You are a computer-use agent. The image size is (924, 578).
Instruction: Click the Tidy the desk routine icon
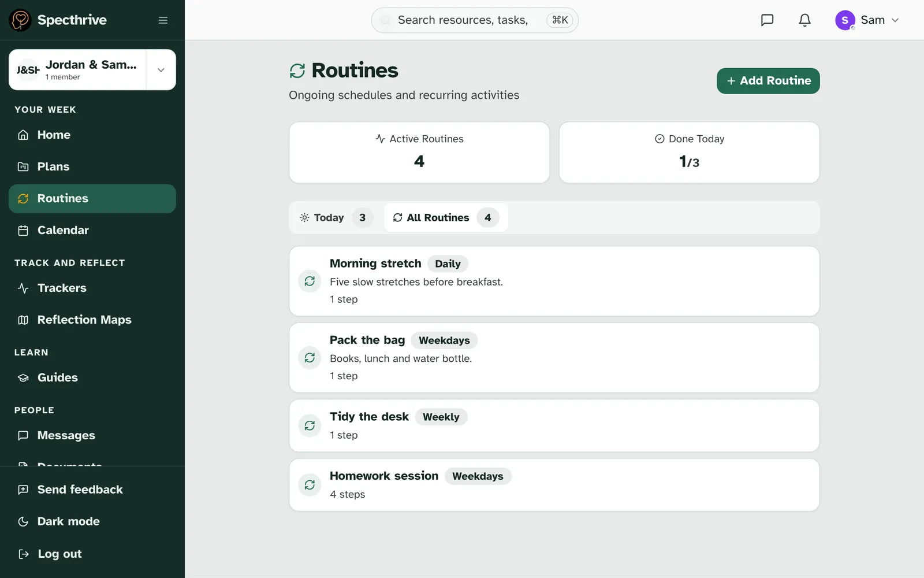[310, 425]
